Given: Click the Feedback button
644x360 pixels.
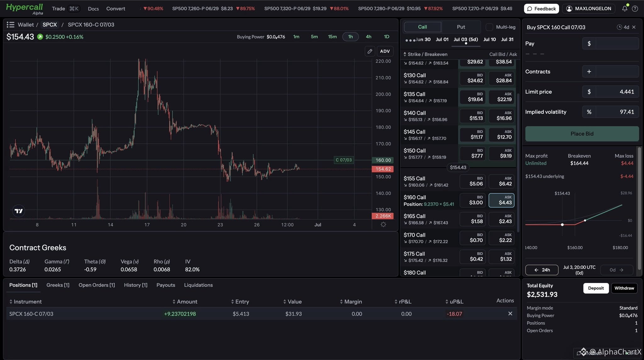Looking at the screenshot, I should coord(541,8).
